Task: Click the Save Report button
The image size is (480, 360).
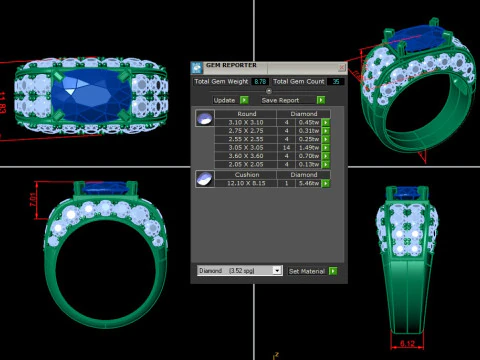Action: click(x=288, y=100)
